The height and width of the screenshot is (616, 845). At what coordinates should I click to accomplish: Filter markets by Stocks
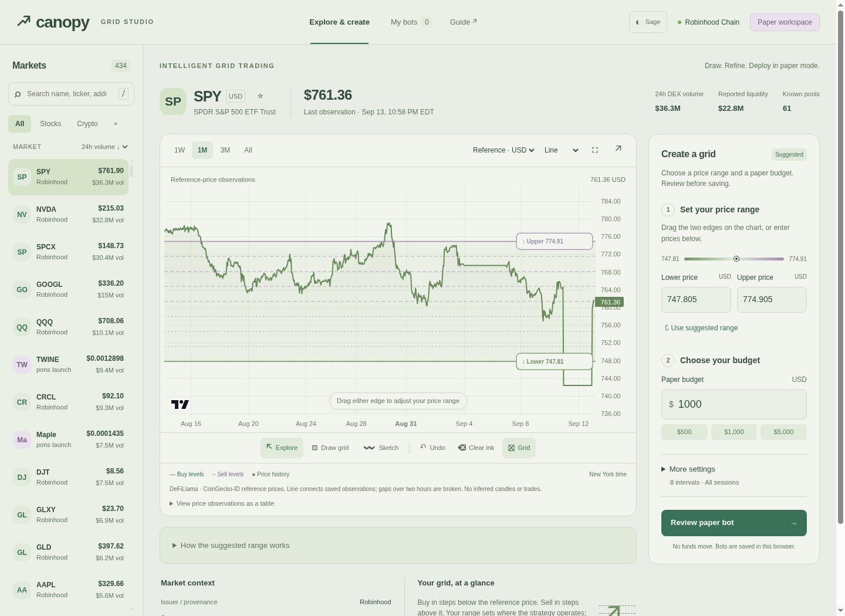(x=50, y=124)
